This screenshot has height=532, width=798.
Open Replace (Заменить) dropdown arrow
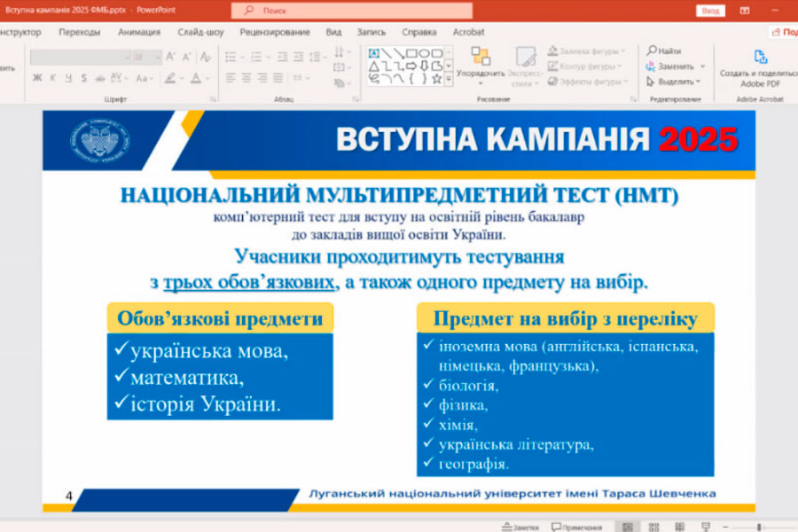point(703,66)
